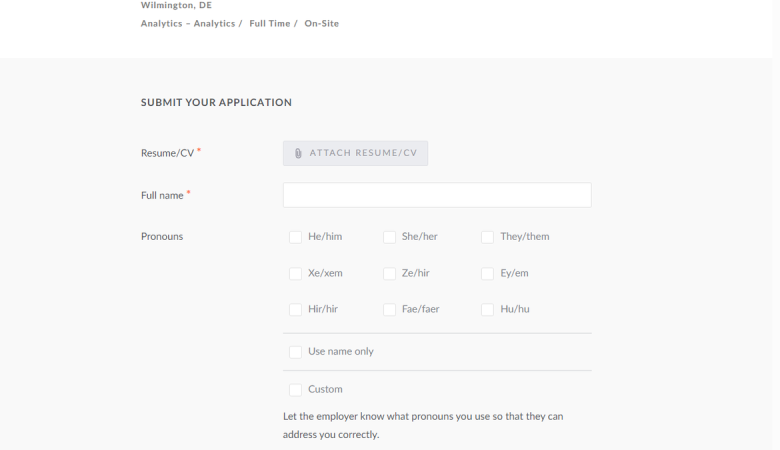The image size is (780, 450).
Task: Click the paperclip icon for attaching a resume
Action: tap(298, 153)
